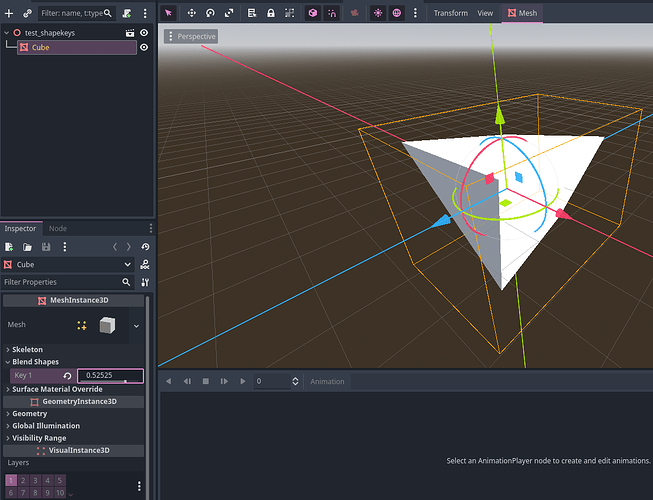The image size is (653, 500).
Task: Create a new resource in inspector
Action: [9, 247]
